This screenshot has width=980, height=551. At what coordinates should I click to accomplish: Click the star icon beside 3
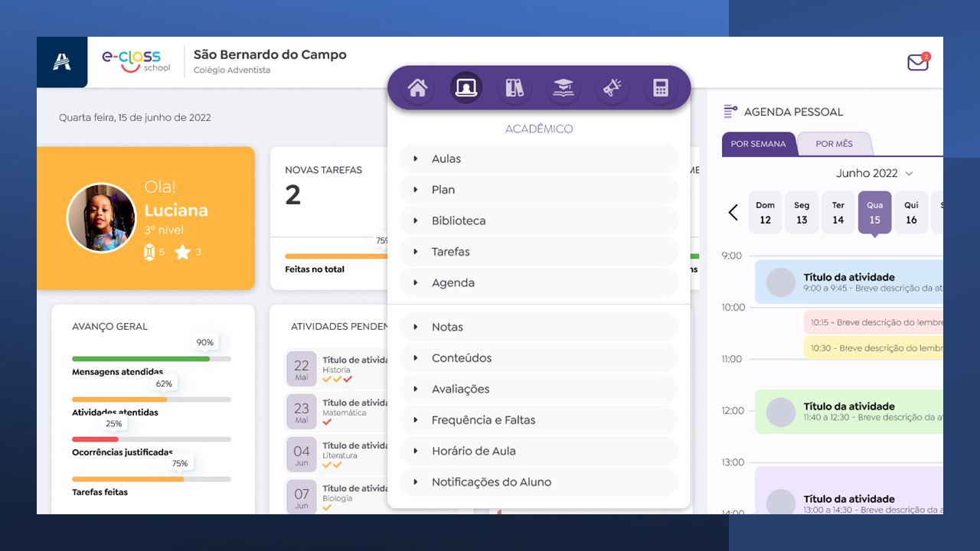coord(182,252)
